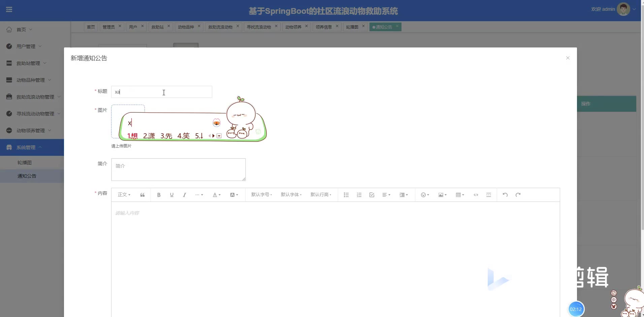This screenshot has width=644, height=317.
Task: Close the 动物领养 tab
Action: (307, 26)
